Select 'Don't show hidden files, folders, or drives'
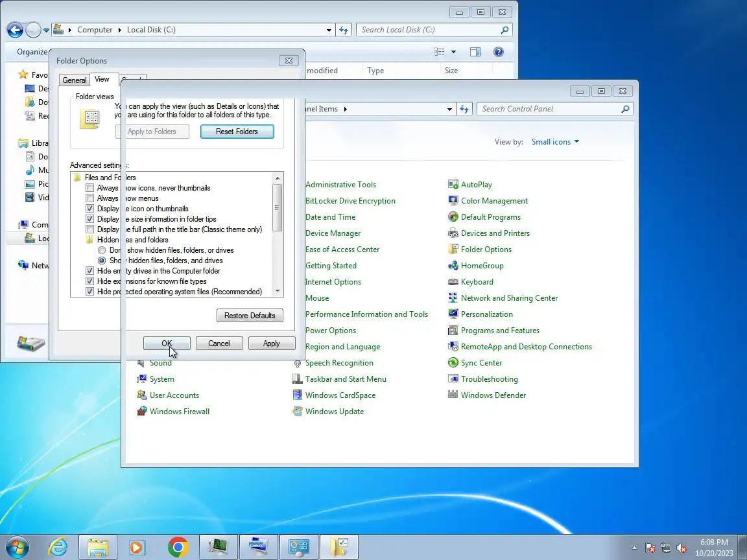The width and height of the screenshot is (747, 560). [101, 250]
